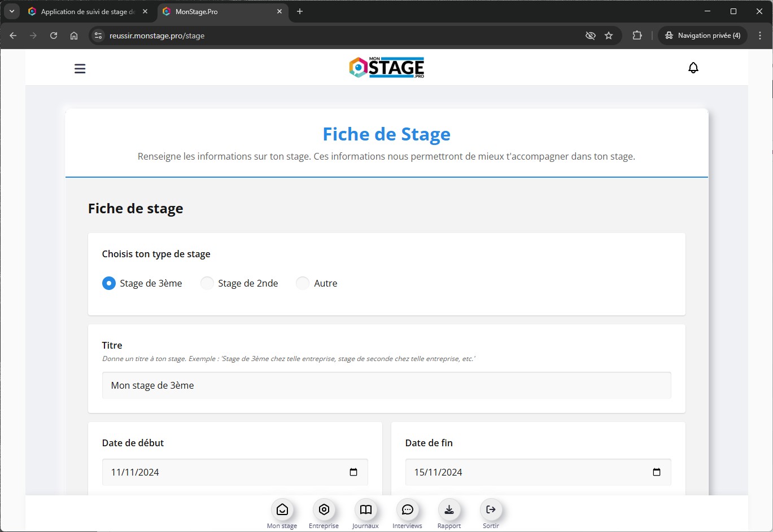Bookmark this page with star icon
The width and height of the screenshot is (773, 532).
coord(609,36)
